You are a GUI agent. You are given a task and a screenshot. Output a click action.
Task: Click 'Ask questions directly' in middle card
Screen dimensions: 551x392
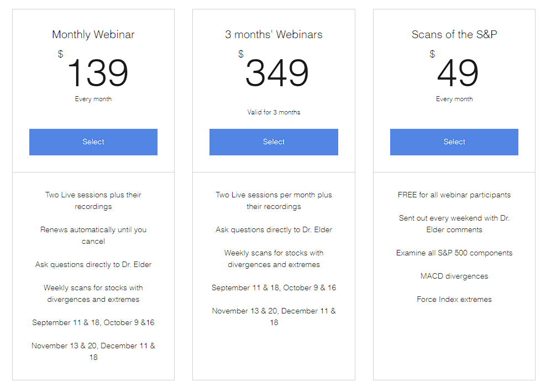click(274, 229)
